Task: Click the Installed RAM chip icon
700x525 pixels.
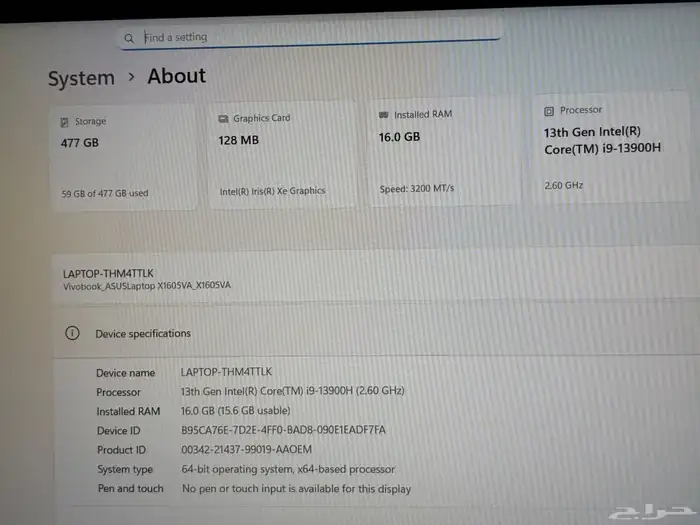Action: [x=384, y=115]
